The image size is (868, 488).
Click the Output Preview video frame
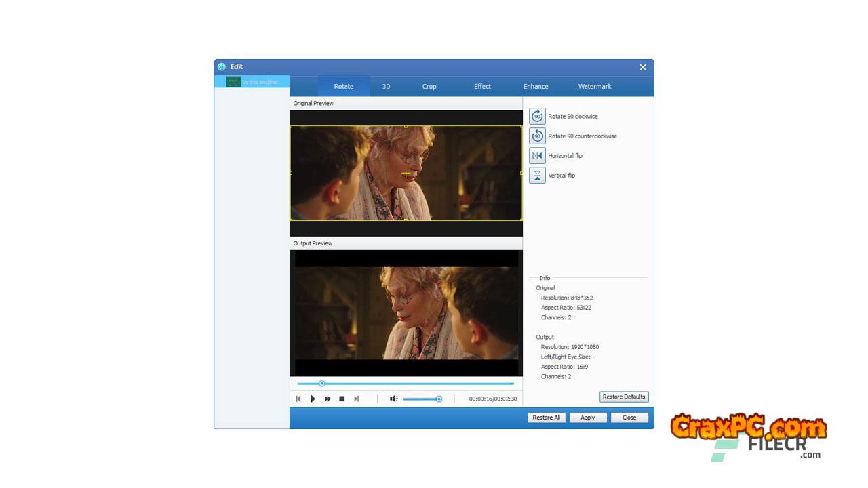pos(406,313)
